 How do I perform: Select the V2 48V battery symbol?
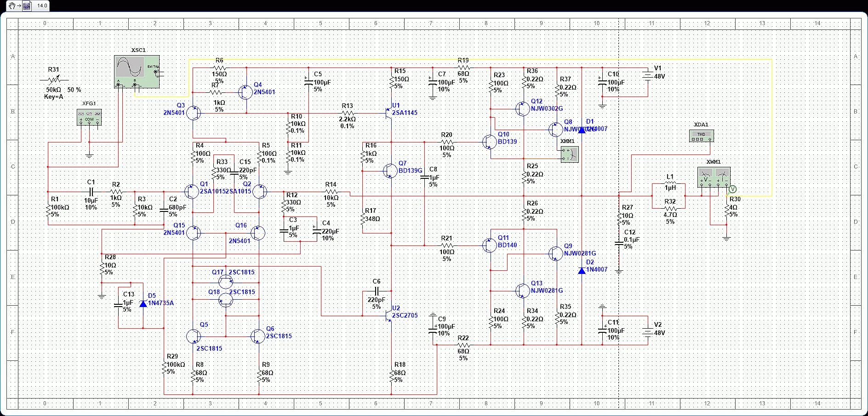click(x=648, y=332)
